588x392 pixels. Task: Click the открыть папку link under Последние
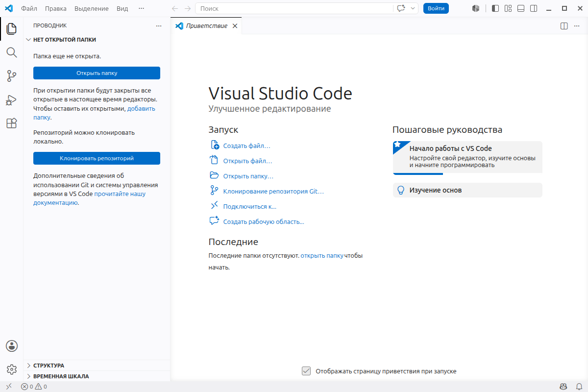point(322,256)
